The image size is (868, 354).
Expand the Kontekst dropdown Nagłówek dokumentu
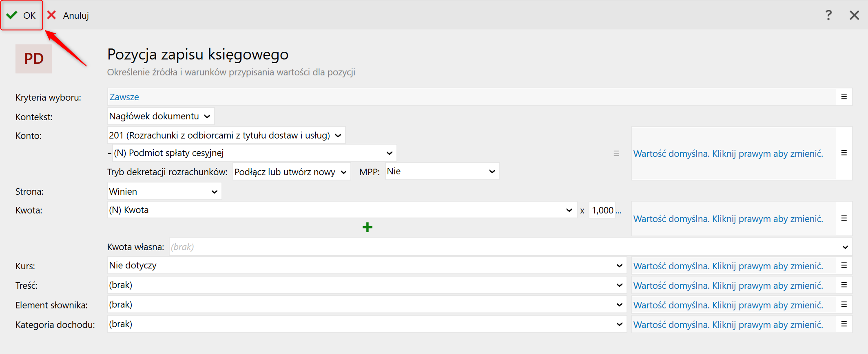click(161, 117)
